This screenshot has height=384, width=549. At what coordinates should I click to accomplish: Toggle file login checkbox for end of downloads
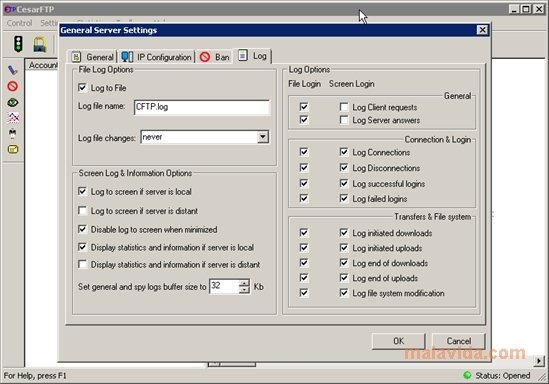[304, 263]
